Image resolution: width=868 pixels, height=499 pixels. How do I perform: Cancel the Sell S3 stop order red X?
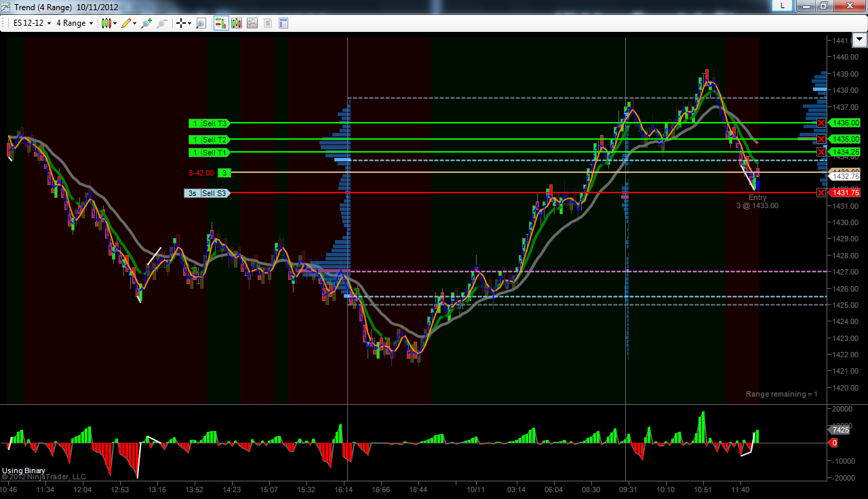point(821,193)
